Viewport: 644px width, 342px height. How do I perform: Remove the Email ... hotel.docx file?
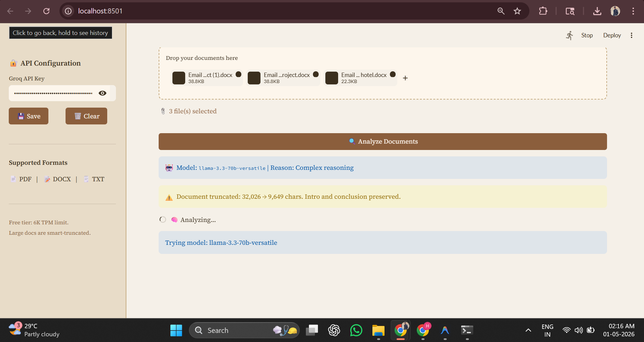pos(393,74)
